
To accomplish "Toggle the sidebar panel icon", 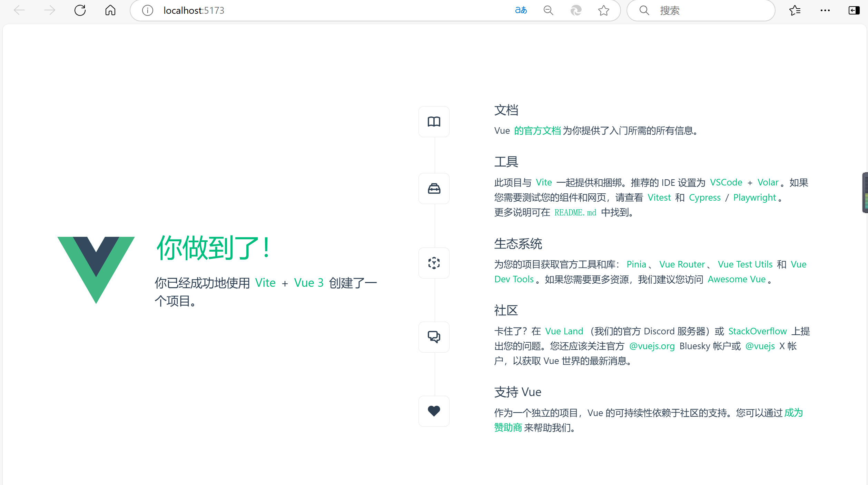I will [854, 10].
